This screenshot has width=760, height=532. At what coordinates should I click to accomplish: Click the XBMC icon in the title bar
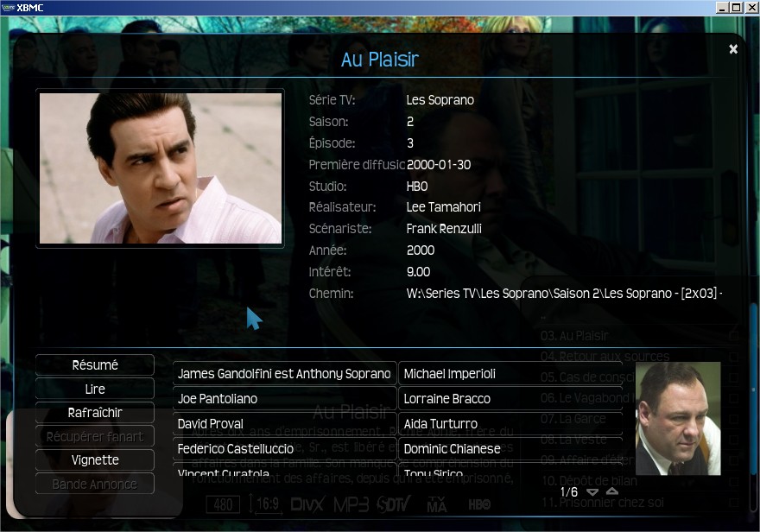tap(9, 7)
